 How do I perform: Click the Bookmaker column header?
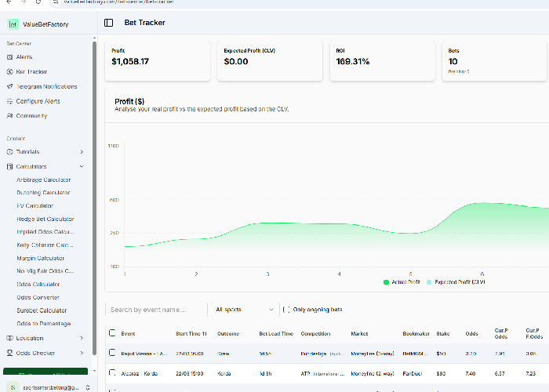pos(416,334)
